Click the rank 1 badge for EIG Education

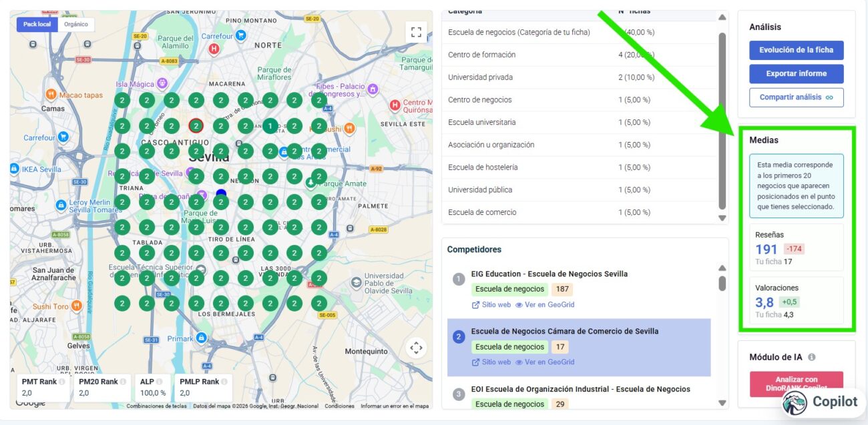(459, 279)
